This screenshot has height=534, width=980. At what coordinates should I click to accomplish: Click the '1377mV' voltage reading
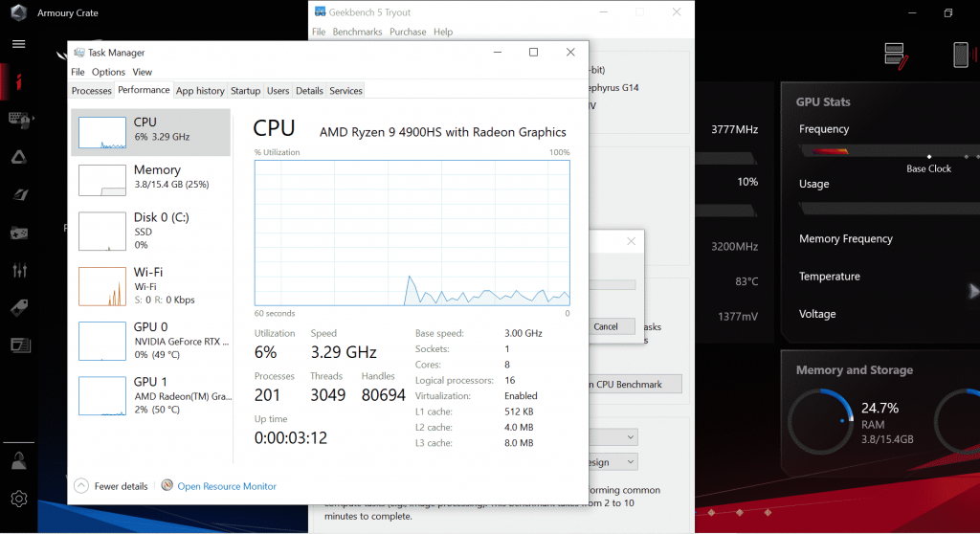(x=738, y=317)
